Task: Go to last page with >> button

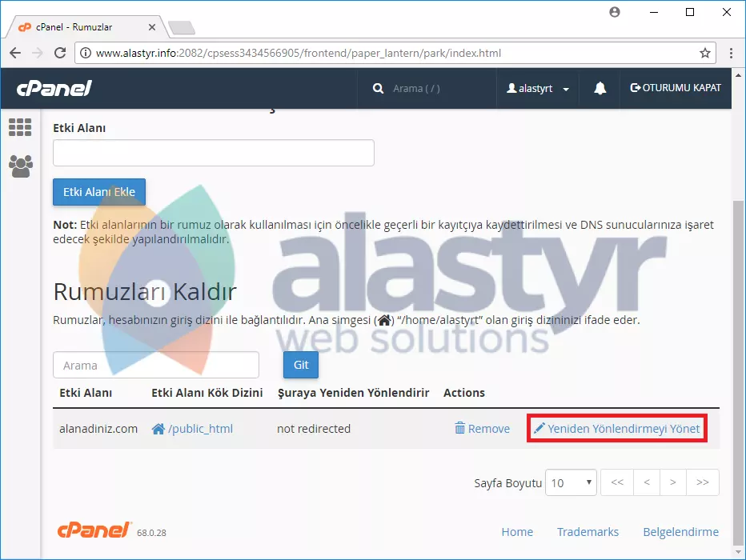Action: point(703,482)
